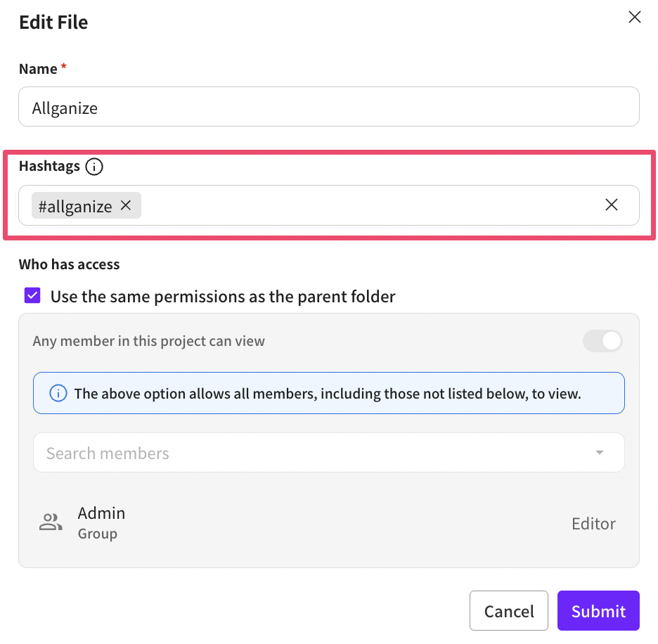Click the 'Any member in this project' label
Screen dimensions: 658x644
point(149,341)
